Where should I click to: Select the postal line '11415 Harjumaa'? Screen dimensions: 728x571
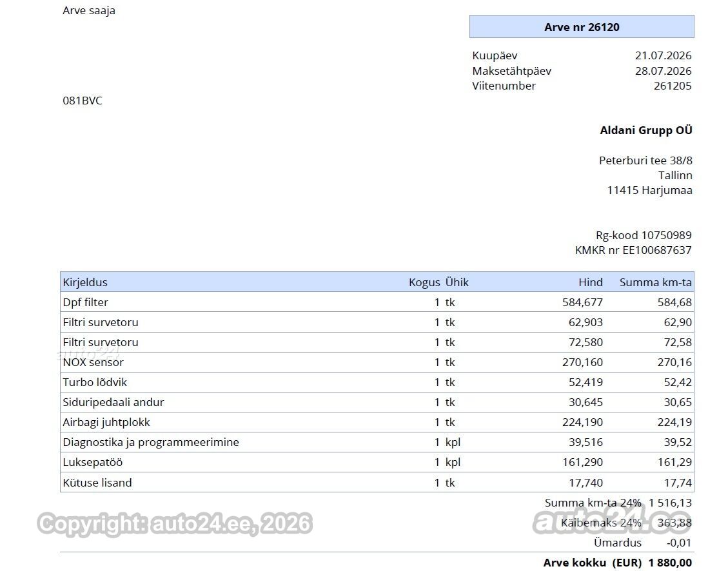649,190
